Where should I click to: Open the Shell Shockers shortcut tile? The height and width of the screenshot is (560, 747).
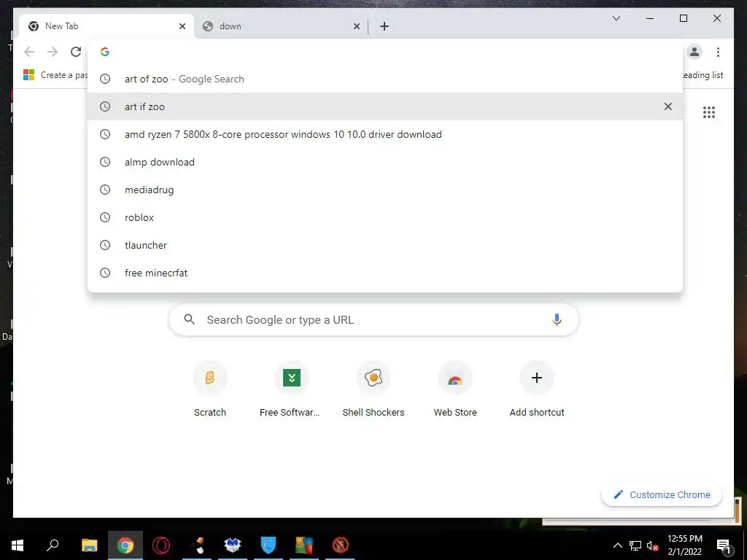point(373,390)
